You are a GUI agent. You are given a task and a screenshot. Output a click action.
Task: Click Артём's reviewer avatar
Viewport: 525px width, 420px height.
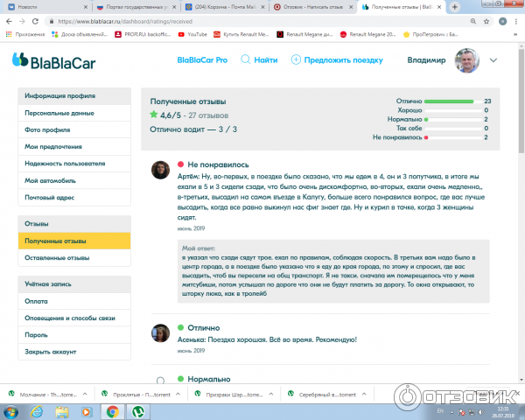pyautogui.click(x=160, y=169)
